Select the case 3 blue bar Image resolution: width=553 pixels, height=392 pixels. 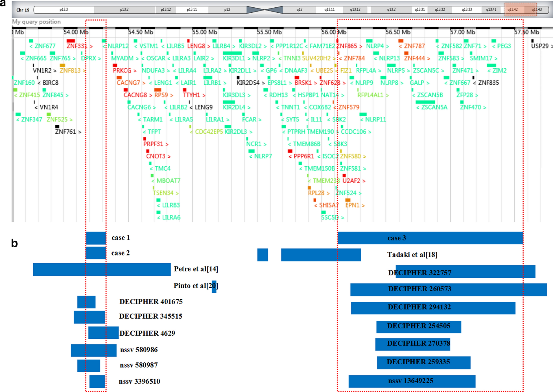[430, 238]
